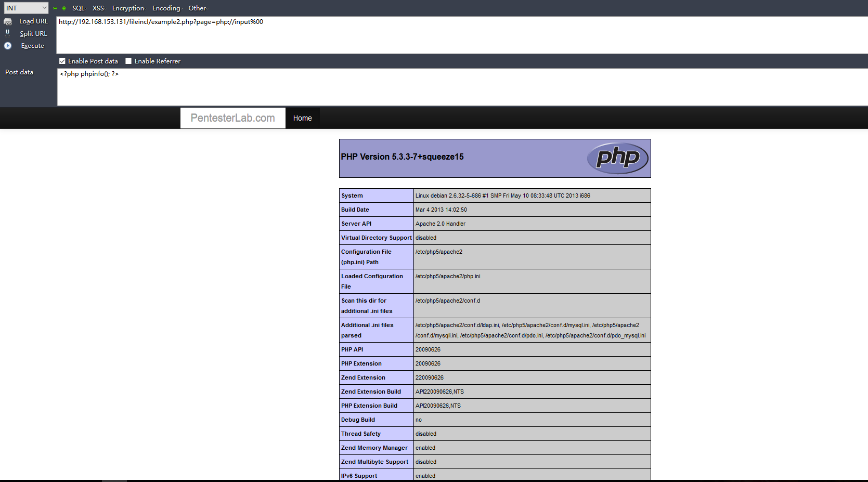The image size is (868, 482).
Task: Click the Zend Multibyte Support label
Action: click(x=374, y=462)
